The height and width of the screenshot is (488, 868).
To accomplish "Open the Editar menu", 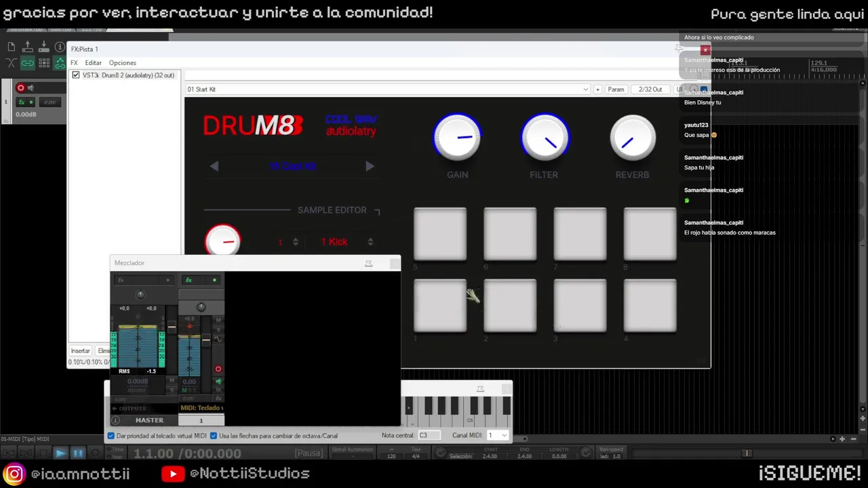I will pyautogui.click(x=93, y=63).
